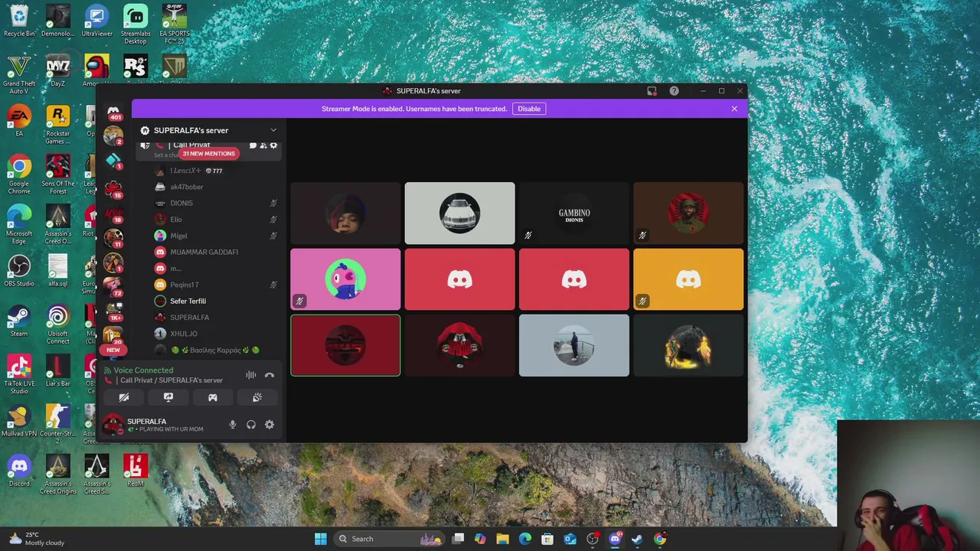Create invite for Call Privat channel
The height and width of the screenshot is (551, 980).
point(263,145)
